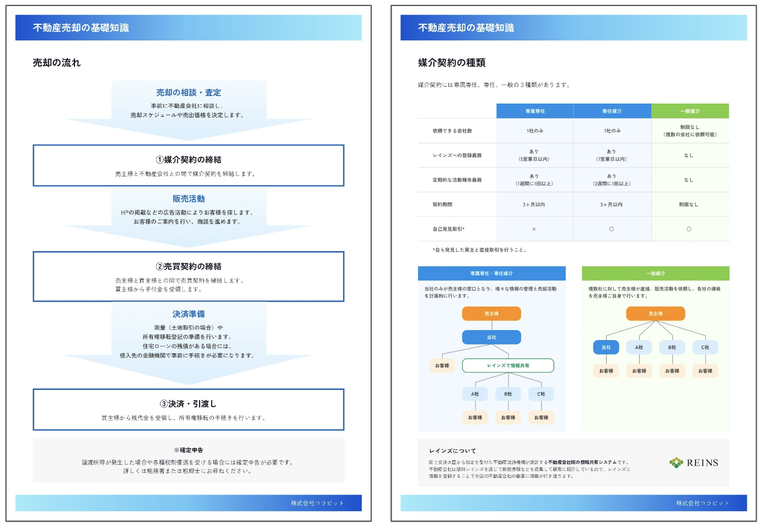
Task: Click the 専属専任・専任媒介 diagram header
Action: [492, 273]
